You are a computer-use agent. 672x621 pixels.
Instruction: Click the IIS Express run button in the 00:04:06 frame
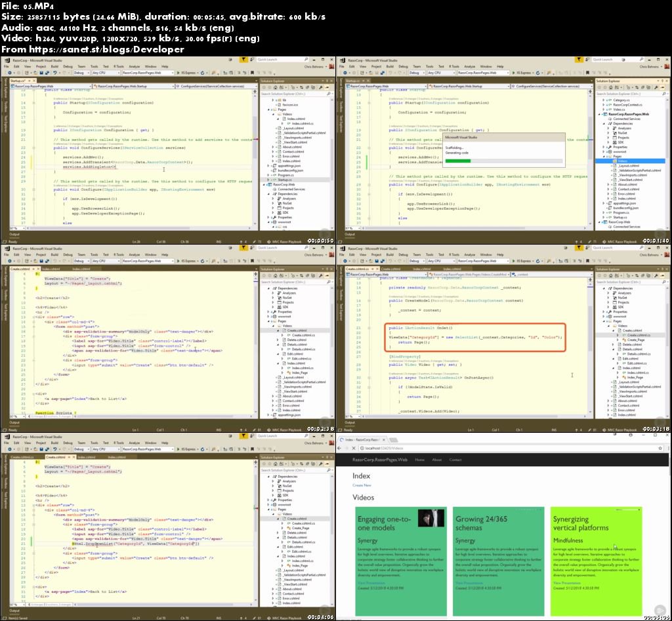(188, 449)
